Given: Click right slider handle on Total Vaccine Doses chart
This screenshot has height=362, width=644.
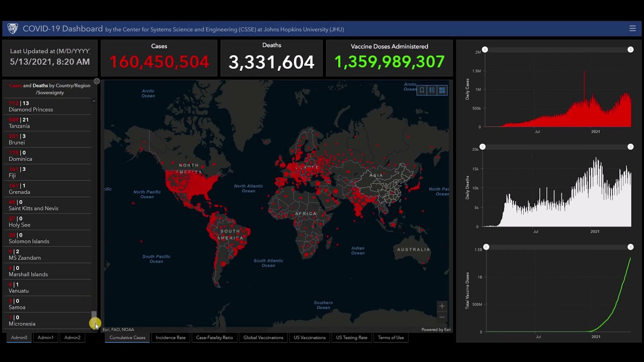Looking at the screenshot, I should click(x=630, y=247).
